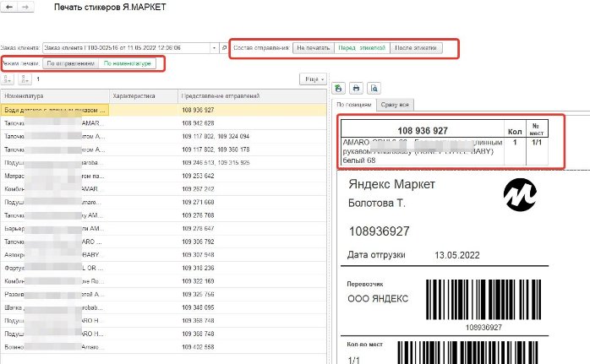590x364 pixels.
Task: Select 'Перед этикеткой' composition option
Action: click(362, 48)
